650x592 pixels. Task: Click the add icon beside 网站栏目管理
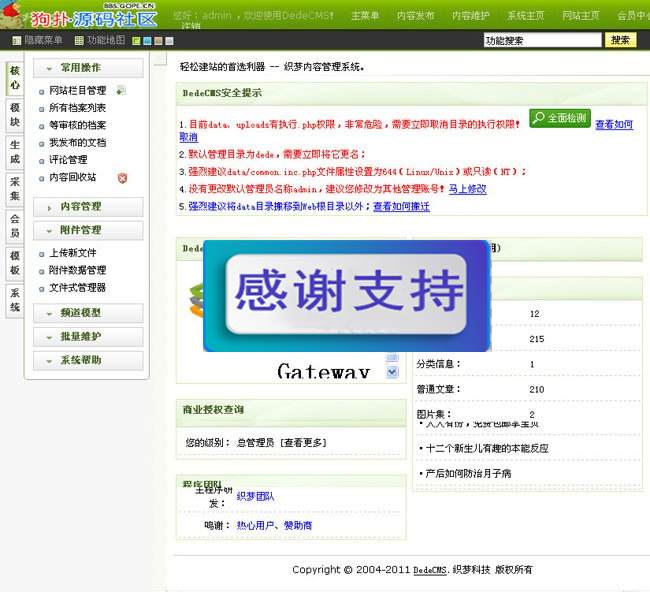pos(121,90)
